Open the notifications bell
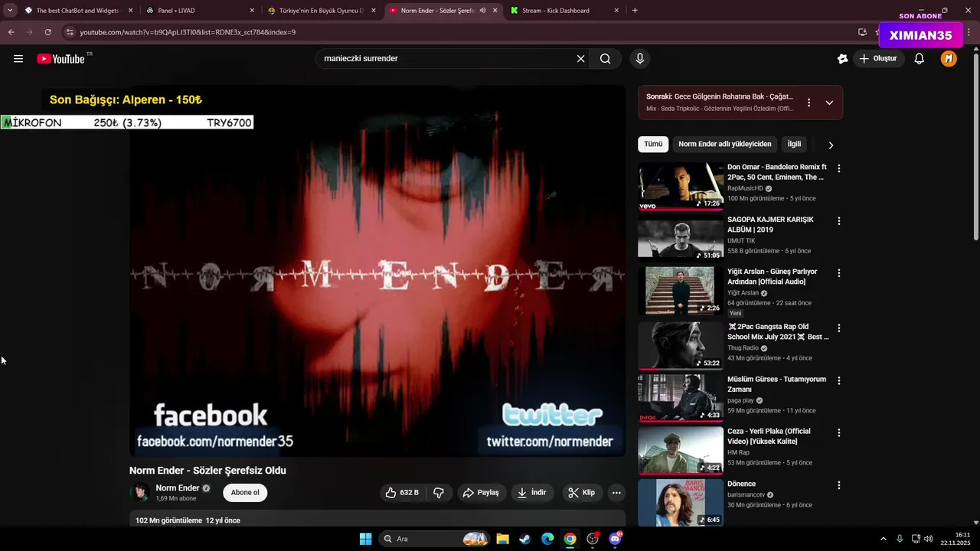This screenshot has height=551, width=980. [920, 59]
